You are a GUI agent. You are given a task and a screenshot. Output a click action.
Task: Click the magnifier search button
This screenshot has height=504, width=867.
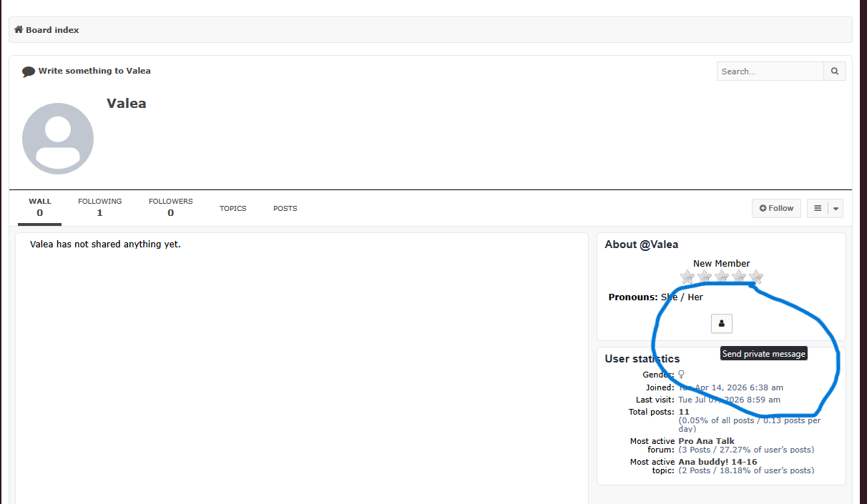[835, 71]
